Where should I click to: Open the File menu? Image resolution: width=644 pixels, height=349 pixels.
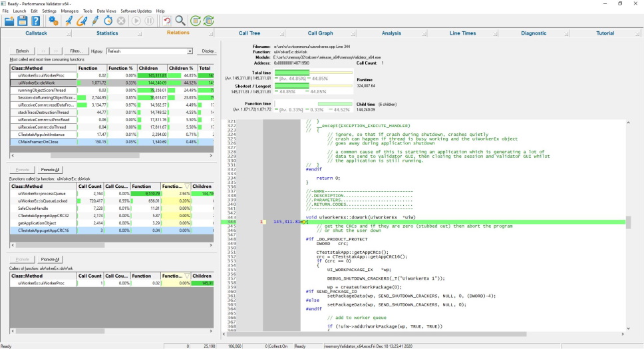(5, 11)
